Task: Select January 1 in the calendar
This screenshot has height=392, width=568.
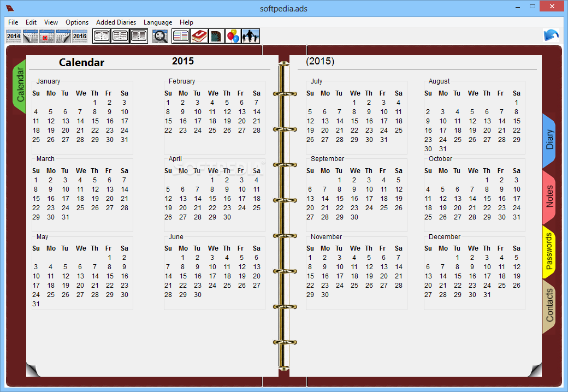Action: coord(94,103)
